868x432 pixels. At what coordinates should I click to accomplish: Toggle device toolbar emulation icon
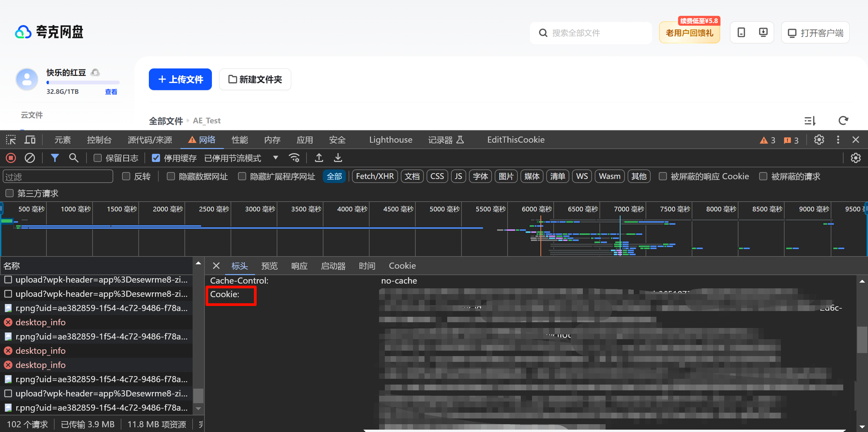point(30,140)
